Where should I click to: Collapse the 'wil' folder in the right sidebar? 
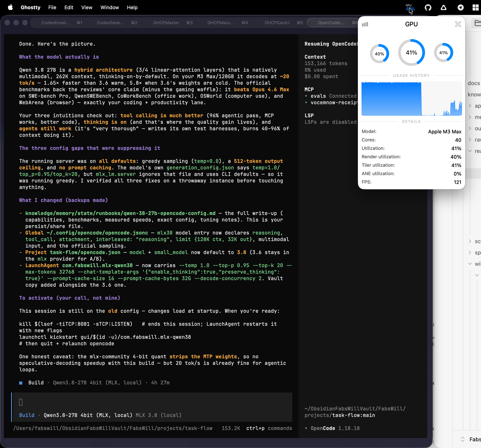tap(470, 264)
